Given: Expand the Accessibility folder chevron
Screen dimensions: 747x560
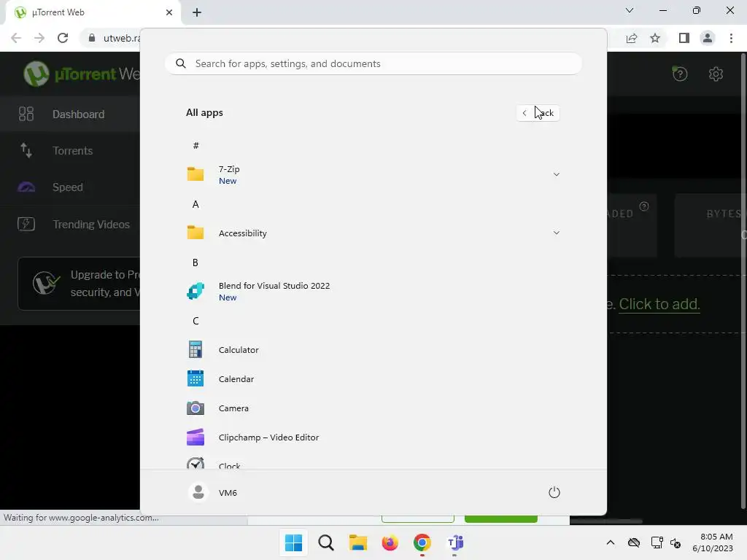Looking at the screenshot, I should pyautogui.click(x=556, y=233).
